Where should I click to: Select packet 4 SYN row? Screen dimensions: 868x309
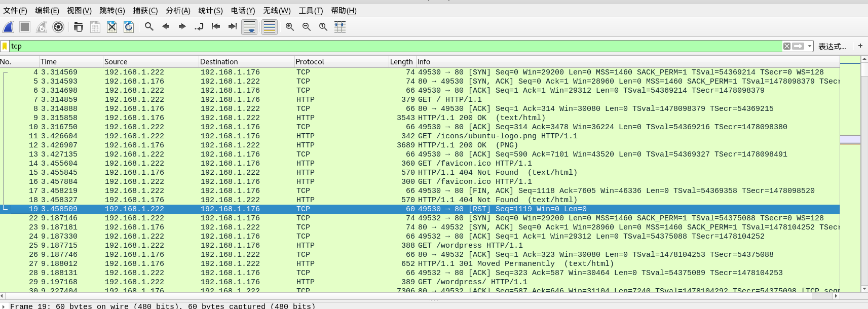(420, 72)
